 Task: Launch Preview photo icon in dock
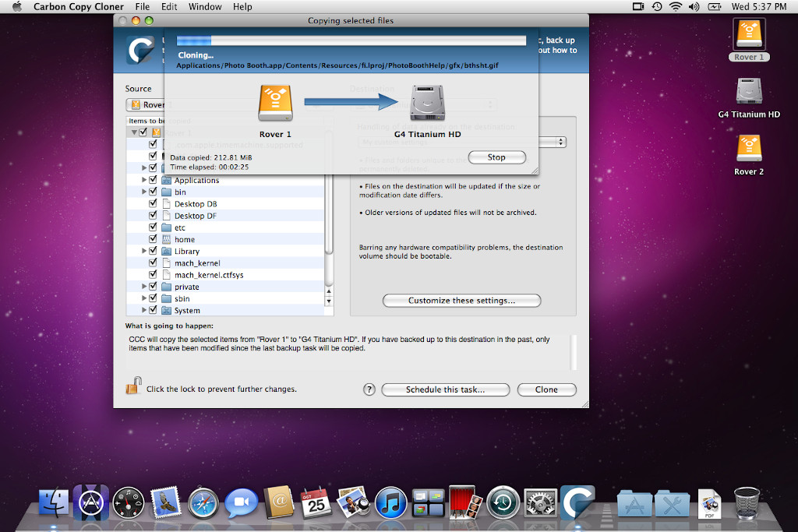click(353, 503)
